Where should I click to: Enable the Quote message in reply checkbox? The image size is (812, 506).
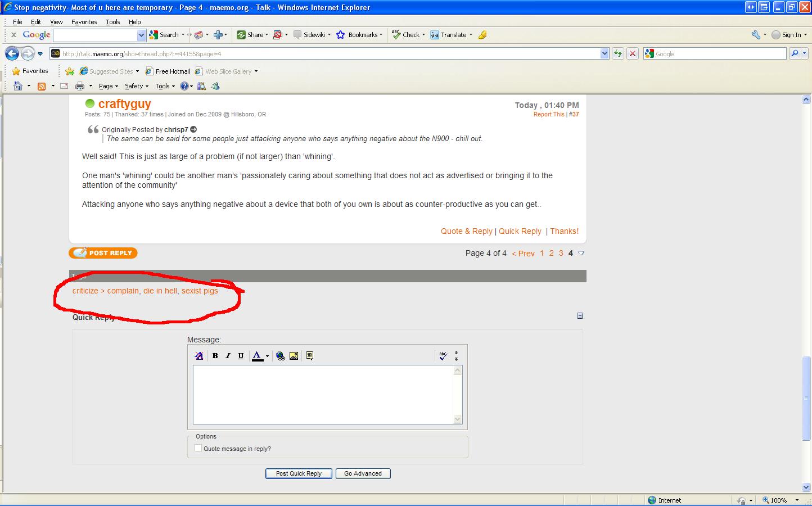pos(198,448)
